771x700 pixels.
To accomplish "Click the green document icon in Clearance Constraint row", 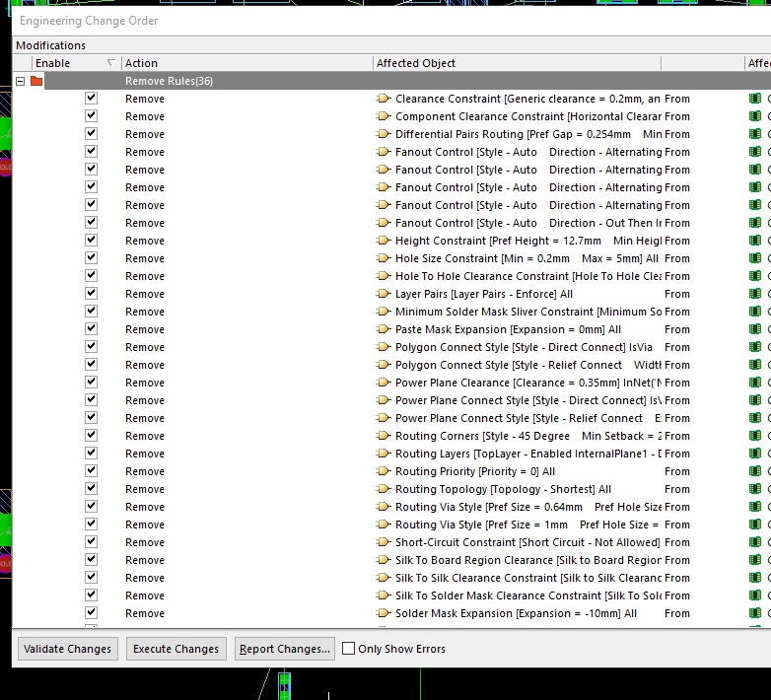I will [x=755, y=99].
